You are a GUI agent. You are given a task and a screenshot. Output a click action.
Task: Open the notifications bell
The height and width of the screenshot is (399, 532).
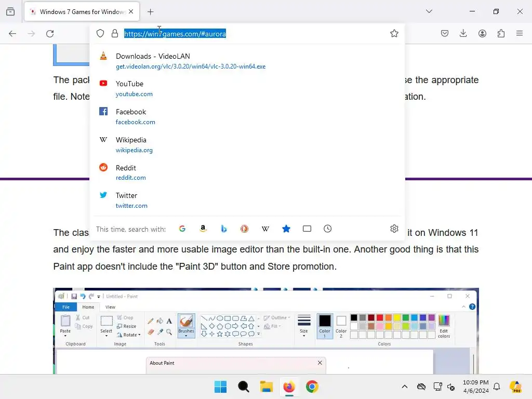click(x=497, y=387)
